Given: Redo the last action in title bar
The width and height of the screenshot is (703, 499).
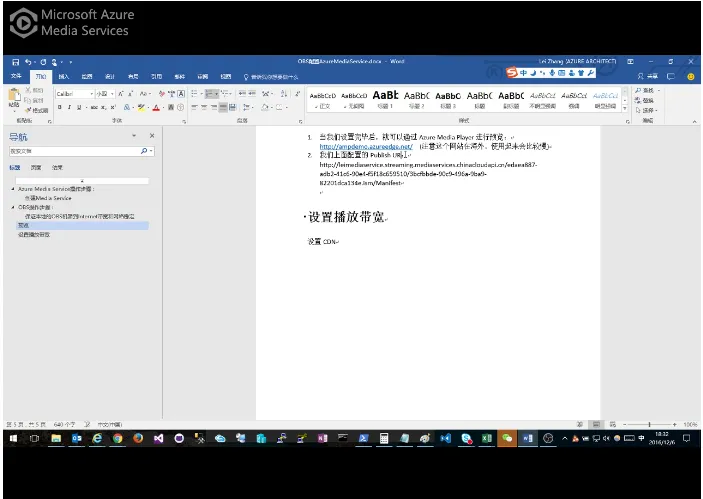Looking at the screenshot, I should pos(43,62).
